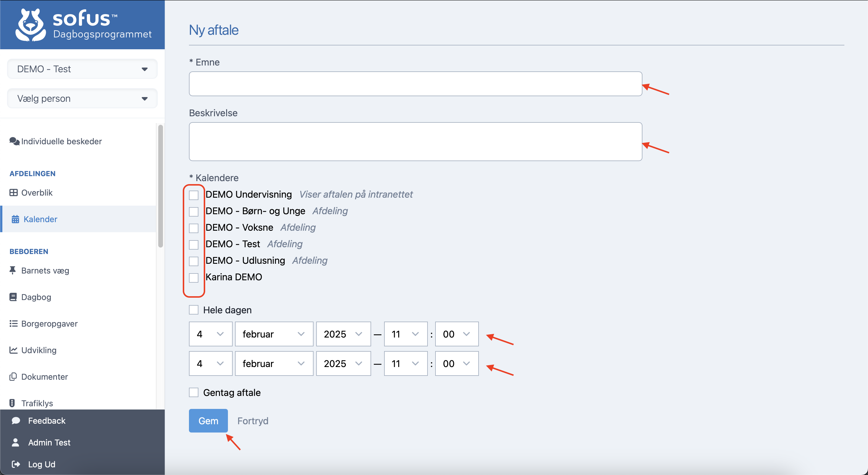Viewport: 868px width, 475px height.
Task: Click the Log Ud exit icon
Action: point(15,464)
